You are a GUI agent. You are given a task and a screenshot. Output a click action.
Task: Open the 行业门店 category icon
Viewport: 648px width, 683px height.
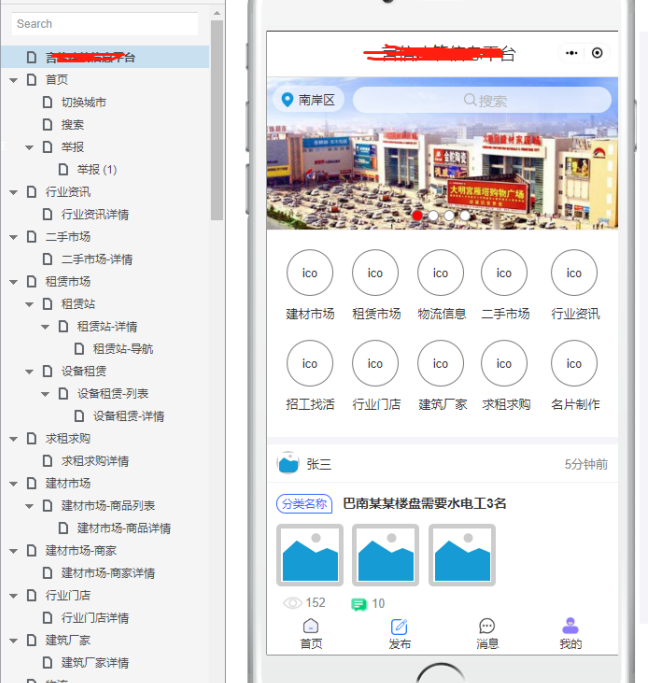[375, 363]
